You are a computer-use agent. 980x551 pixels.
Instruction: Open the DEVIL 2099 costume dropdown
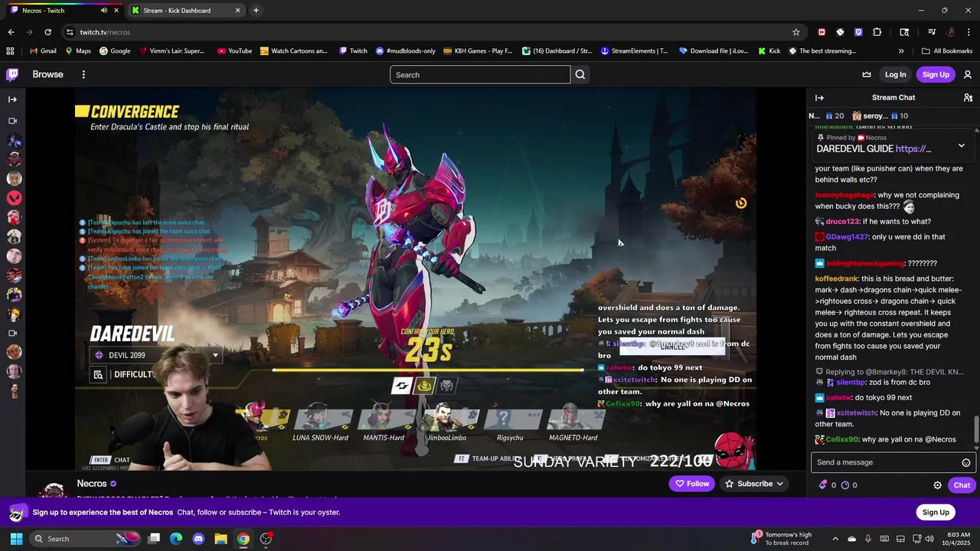pyautogui.click(x=157, y=355)
